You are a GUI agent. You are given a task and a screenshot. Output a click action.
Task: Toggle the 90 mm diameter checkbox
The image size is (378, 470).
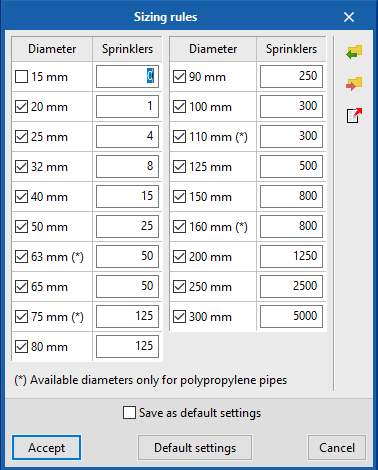(179, 77)
